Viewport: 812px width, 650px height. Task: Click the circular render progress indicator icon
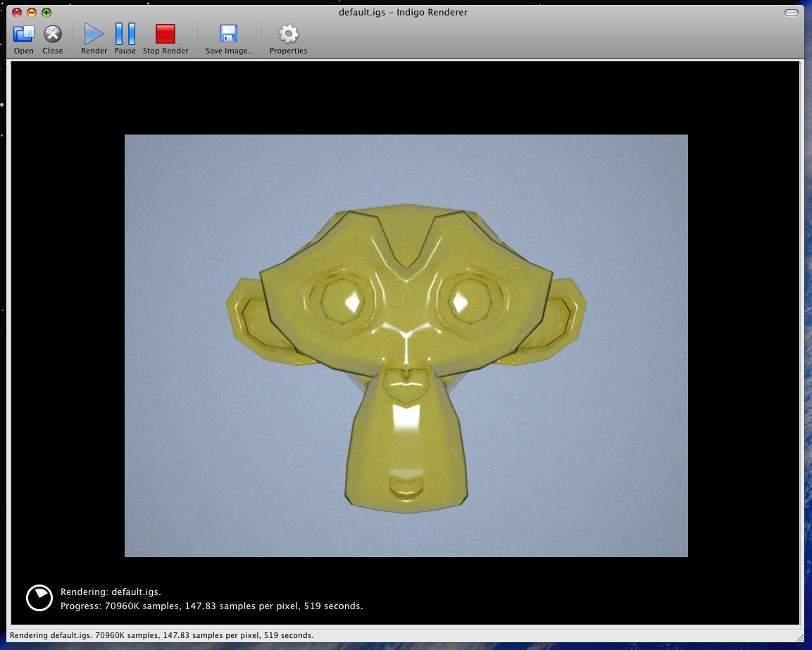[39, 598]
